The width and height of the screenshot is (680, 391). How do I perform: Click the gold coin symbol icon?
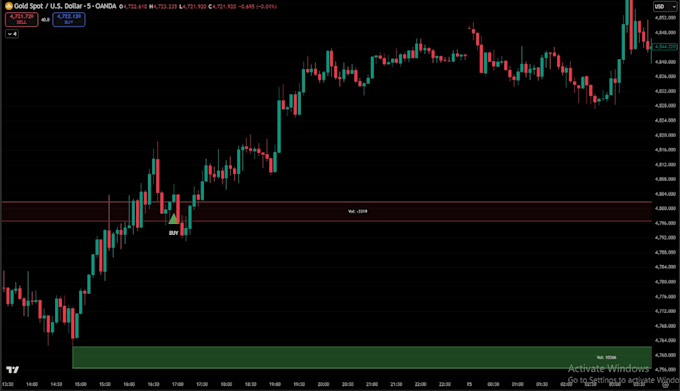pos(9,6)
